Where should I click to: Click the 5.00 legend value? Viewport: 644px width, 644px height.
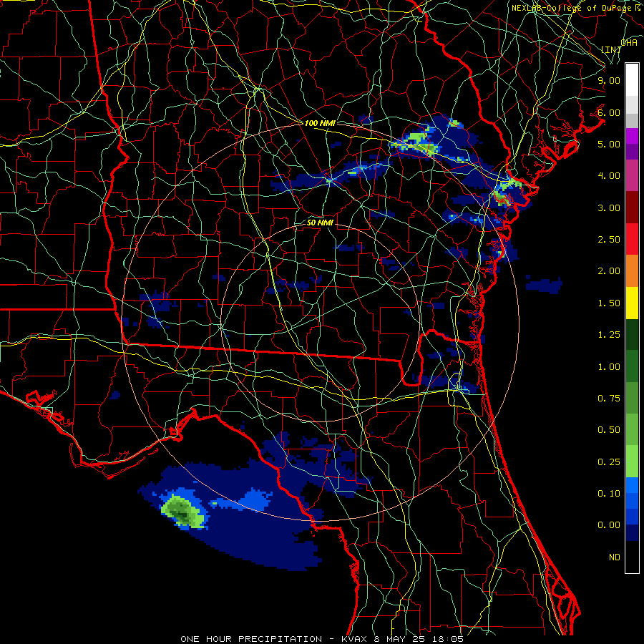click(x=609, y=144)
